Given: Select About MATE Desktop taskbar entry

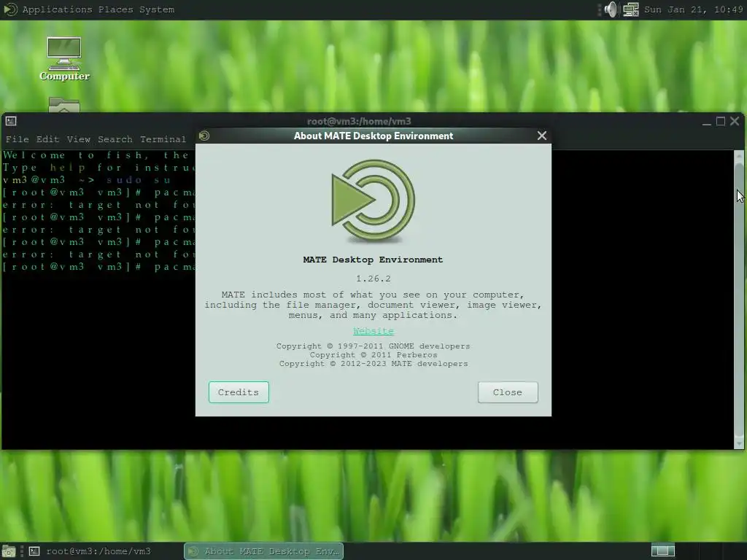Looking at the screenshot, I should pos(264,551).
